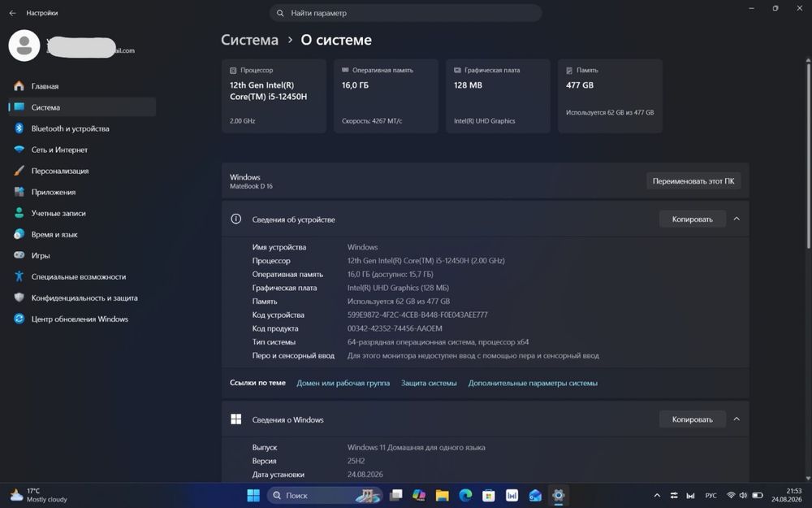Image resolution: width=812 pixels, height=508 pixels.
Task: Open Task View on the taskbar
Action: pyautogui.click(x=396, y=496)
